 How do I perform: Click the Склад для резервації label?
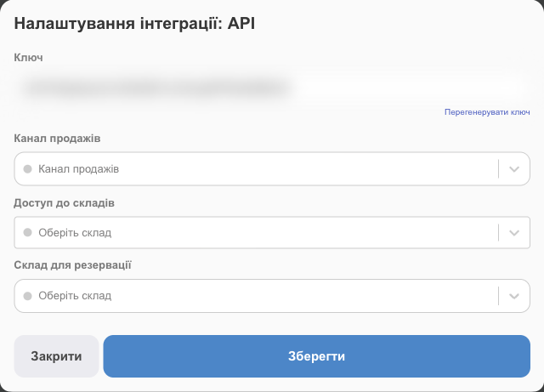coord(72,265)
